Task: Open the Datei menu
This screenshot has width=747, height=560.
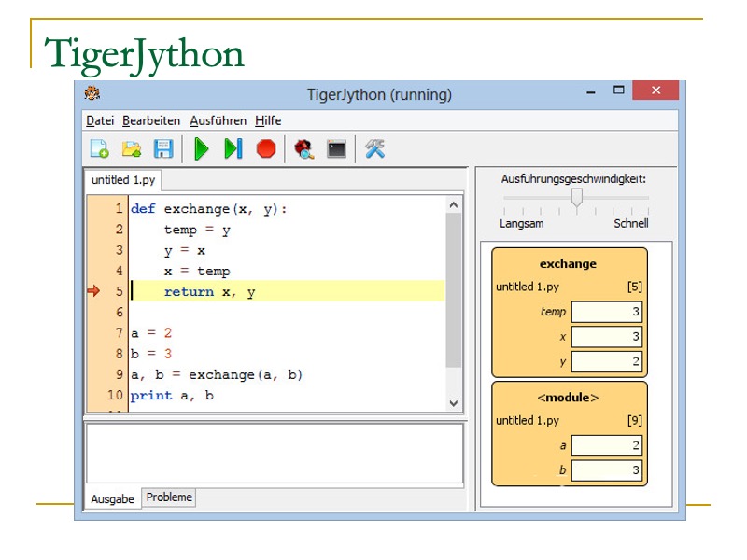Action: [x=100, y=120]
